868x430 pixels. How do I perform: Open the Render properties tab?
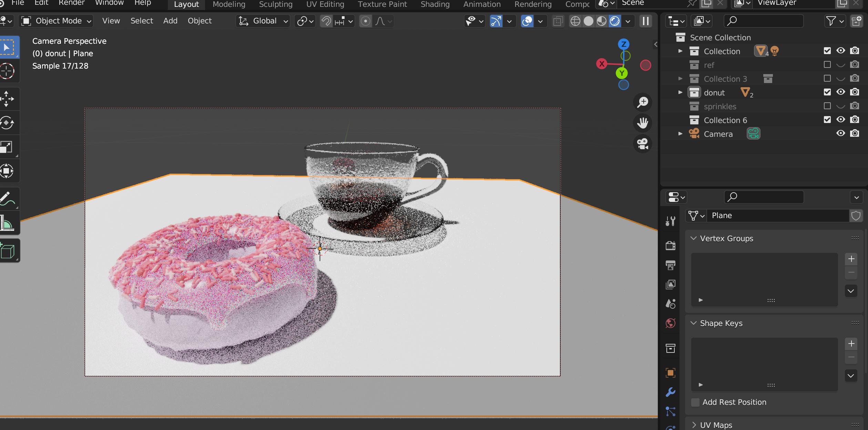click(x=670, y=245)
